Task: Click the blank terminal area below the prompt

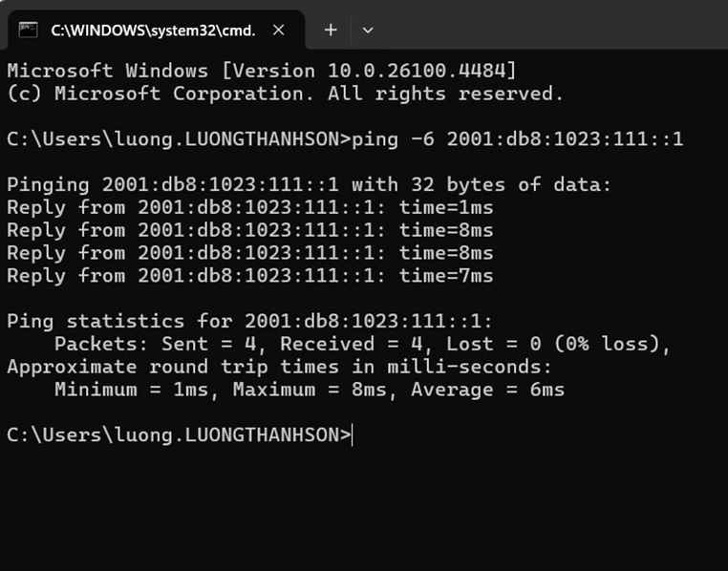Action: [x=363, y=506]
